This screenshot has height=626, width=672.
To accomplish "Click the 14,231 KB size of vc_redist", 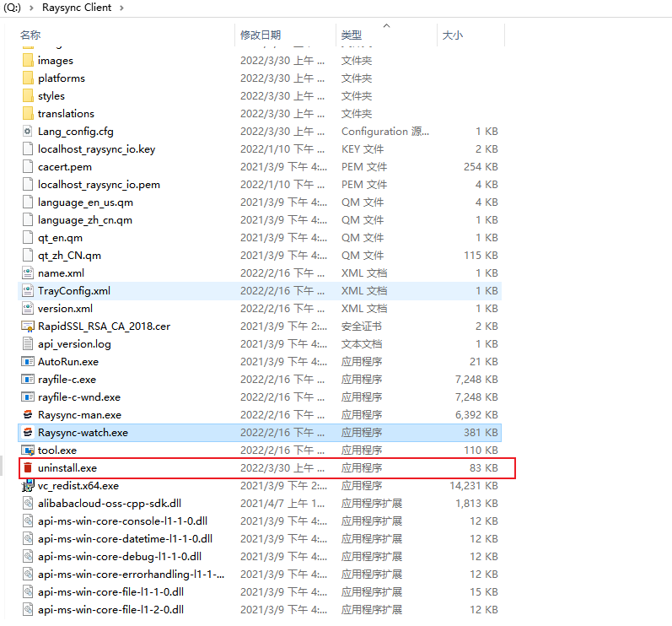I will pos(474,486).
